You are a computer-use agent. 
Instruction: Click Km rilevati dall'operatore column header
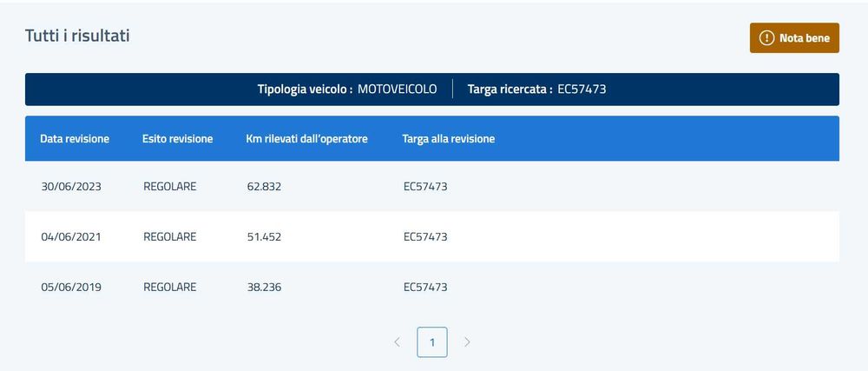point(306,139)
